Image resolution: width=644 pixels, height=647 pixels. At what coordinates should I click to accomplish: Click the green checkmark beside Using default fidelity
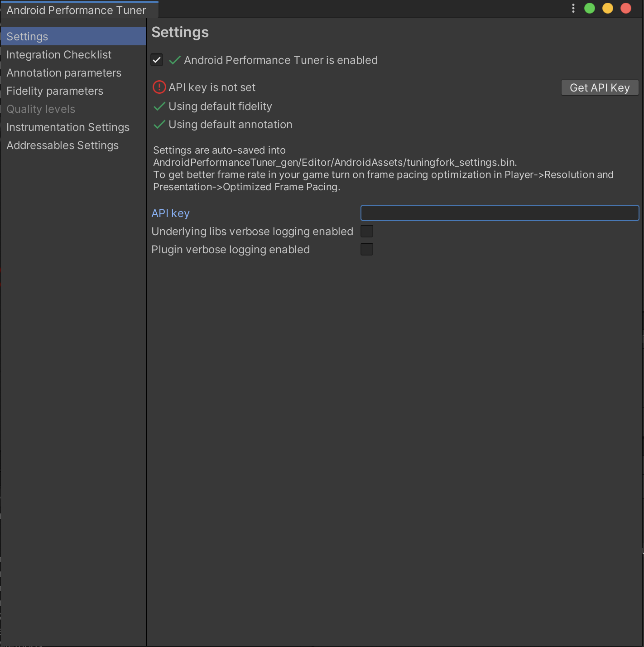pos(159,106)
